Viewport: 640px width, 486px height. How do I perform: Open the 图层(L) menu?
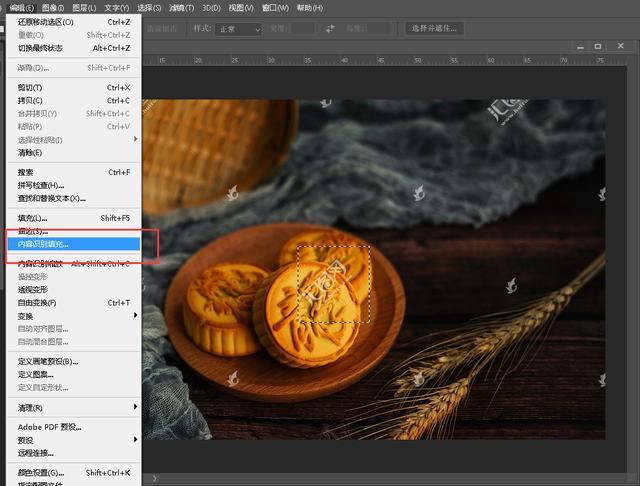84,8
